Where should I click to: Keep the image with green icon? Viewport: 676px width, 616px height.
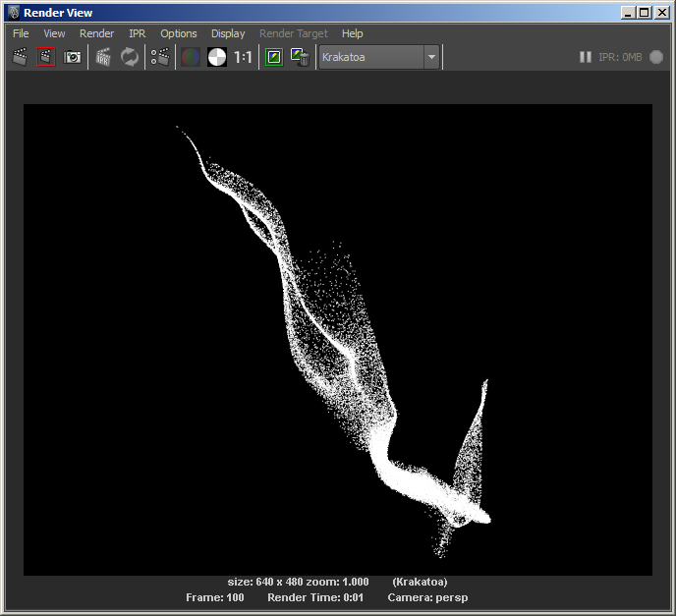click(x=274, y=57)
